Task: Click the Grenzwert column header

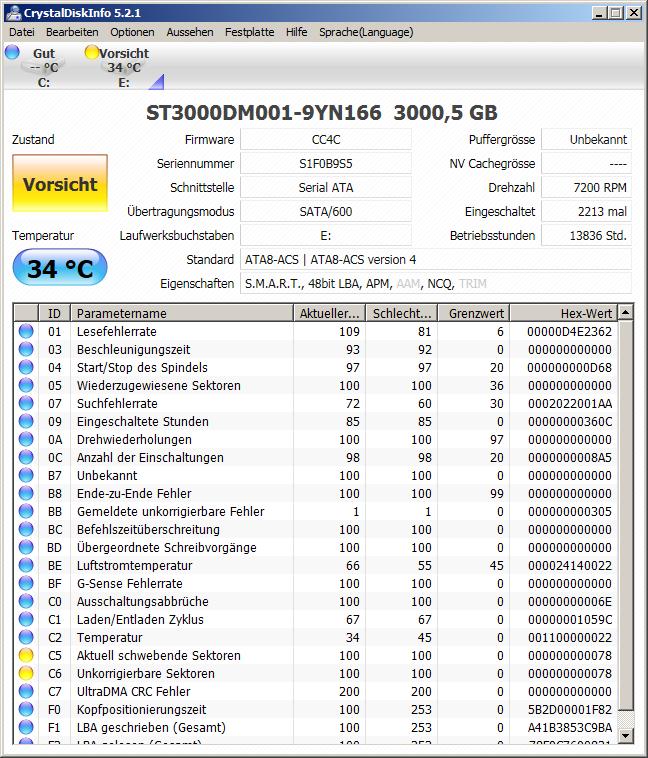Action: [473, 313]
